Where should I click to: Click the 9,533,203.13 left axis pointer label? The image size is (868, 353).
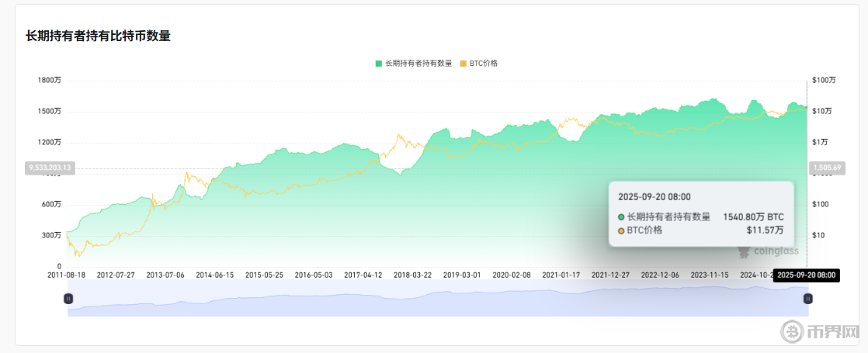(x=50, y=168)
